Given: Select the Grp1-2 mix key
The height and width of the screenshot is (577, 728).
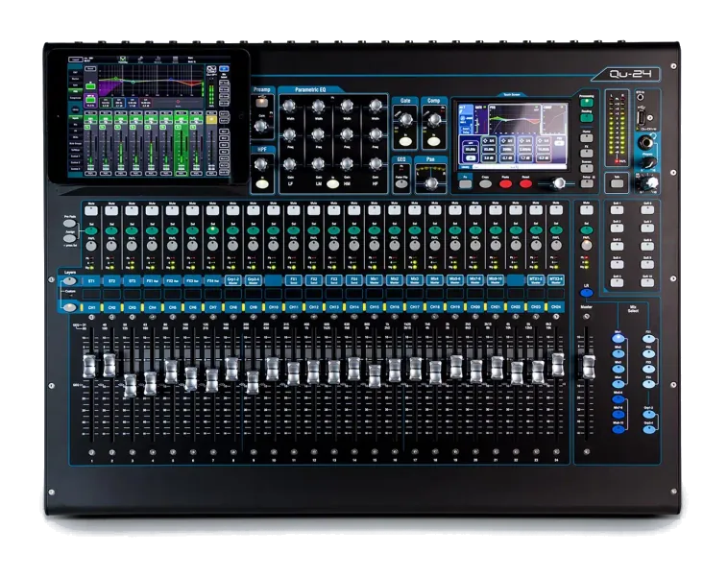Looking at the screenshot, I should pyautogui.click(x=648, y=415).
